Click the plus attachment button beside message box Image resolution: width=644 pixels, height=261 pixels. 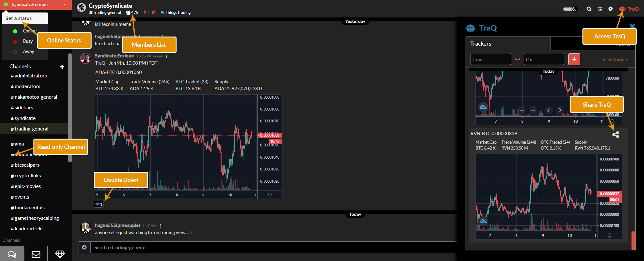coord(84,247)
